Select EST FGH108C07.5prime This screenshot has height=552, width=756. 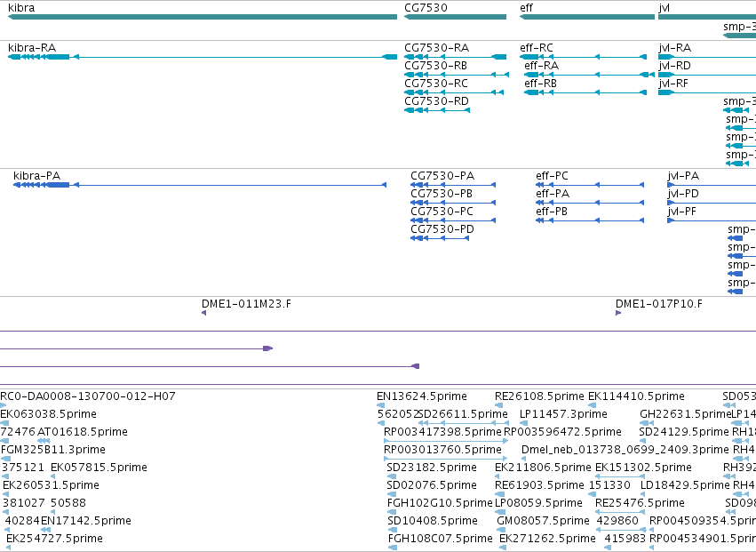[441, 539]
